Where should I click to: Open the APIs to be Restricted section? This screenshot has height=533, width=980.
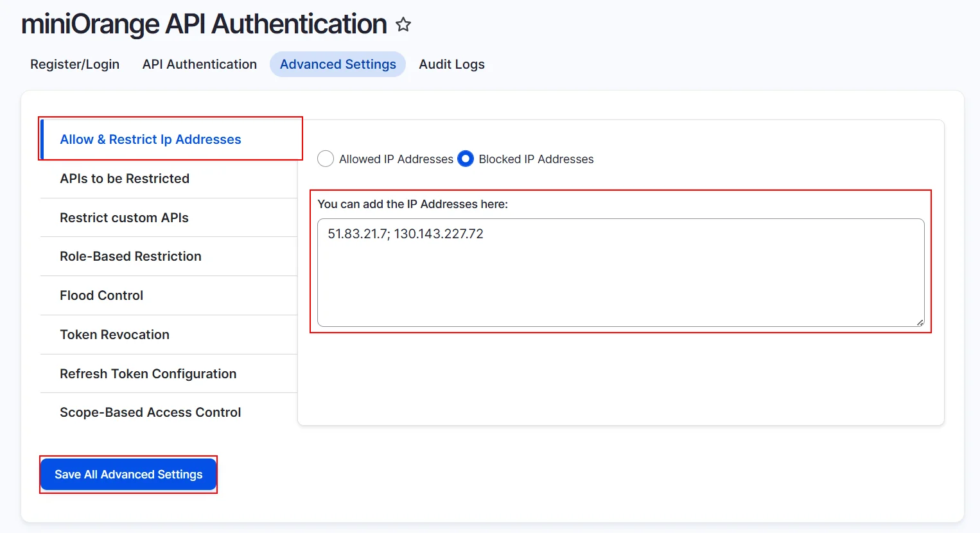tap(125, 179)
